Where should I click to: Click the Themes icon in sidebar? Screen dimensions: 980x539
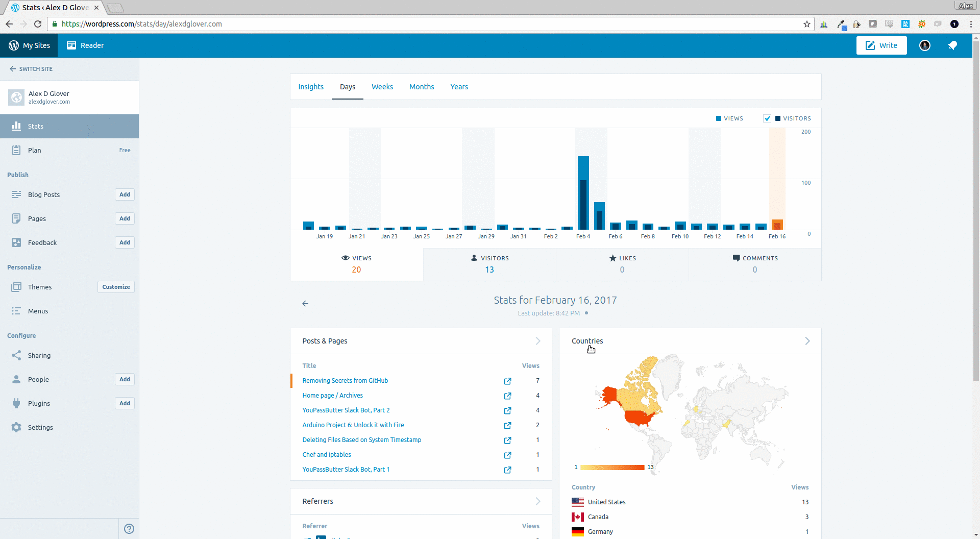pyautogui.click(x=16, y=287)
